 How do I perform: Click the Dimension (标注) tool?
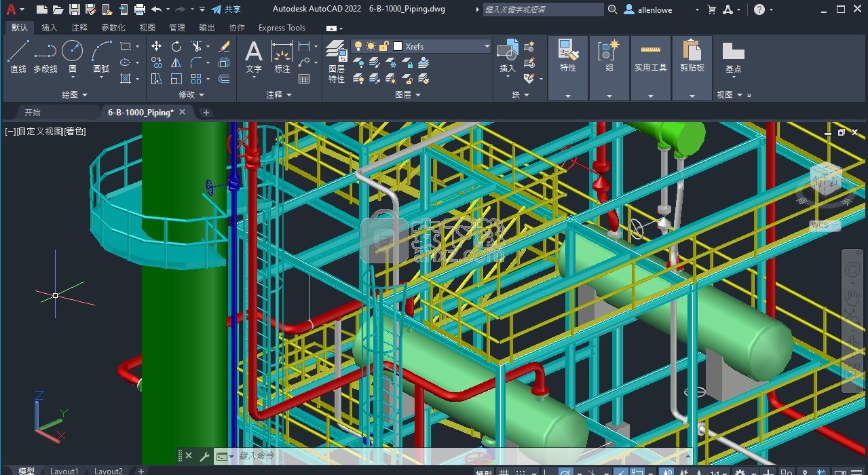point(282,57)
